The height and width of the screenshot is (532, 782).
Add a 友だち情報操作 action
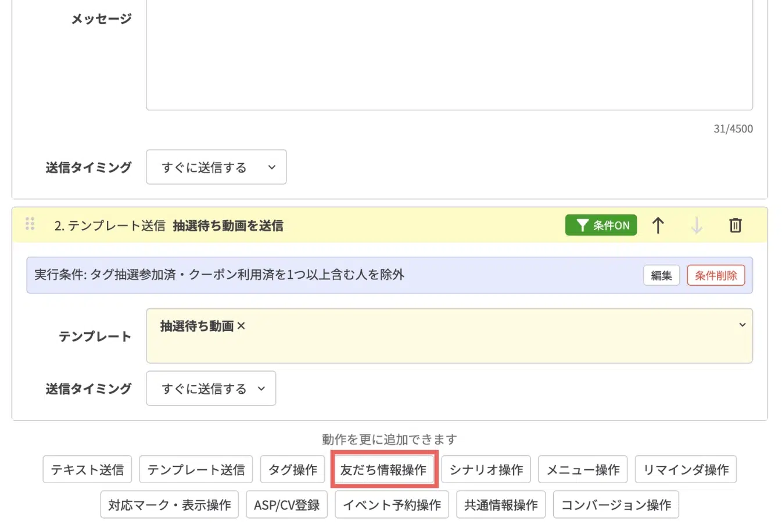383,469
